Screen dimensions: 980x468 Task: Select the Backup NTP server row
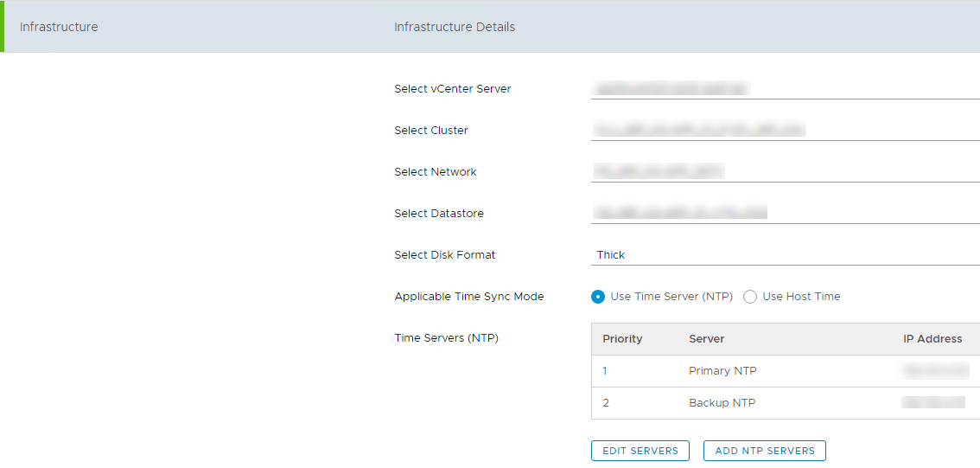[x=722, y=403]
